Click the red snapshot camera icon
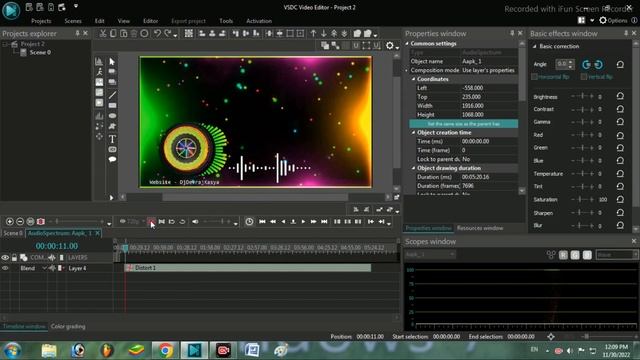The image size is (640, 360). coord(41,222)
